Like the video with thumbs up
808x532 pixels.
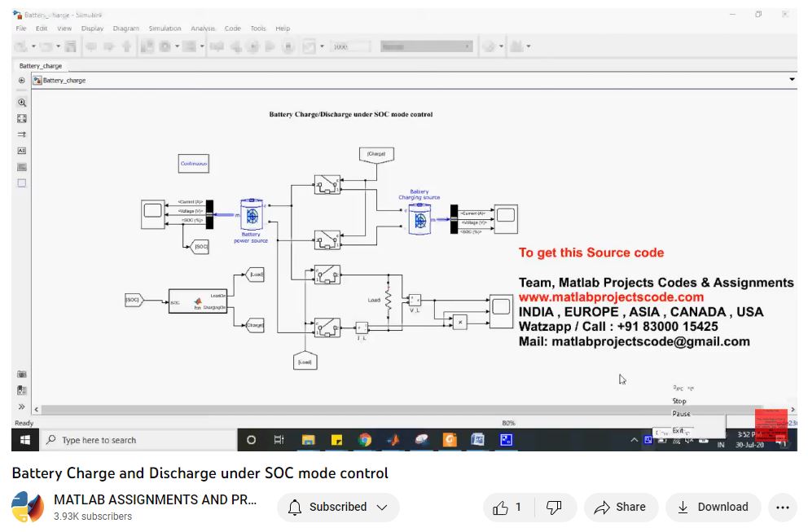point(507,508)
